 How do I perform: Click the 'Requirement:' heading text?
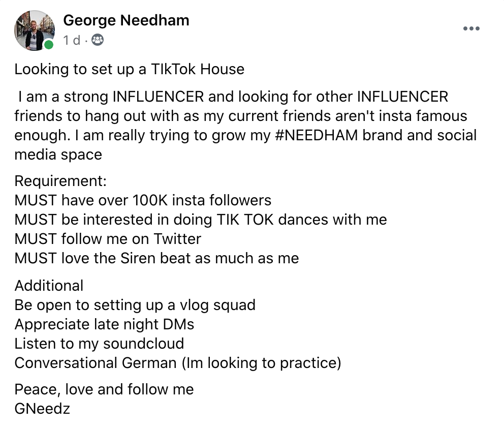pos(60,181)
